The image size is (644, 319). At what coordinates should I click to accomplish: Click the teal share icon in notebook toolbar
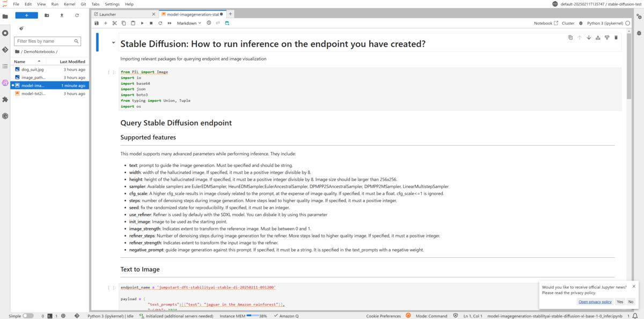pyautogui.click(x=227, y=23)
